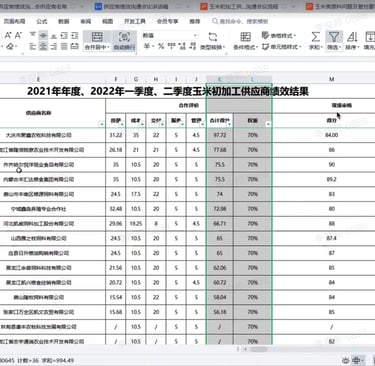The height and width of the screenshot is (366, 375).
Task: Align text to the right
Action: [x=53, y=46]
